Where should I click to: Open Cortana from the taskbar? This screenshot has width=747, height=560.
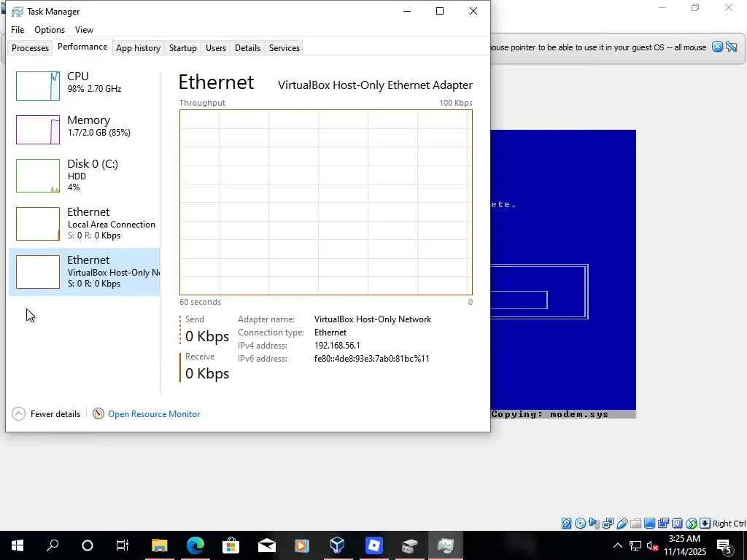click(x=88, y=545)
